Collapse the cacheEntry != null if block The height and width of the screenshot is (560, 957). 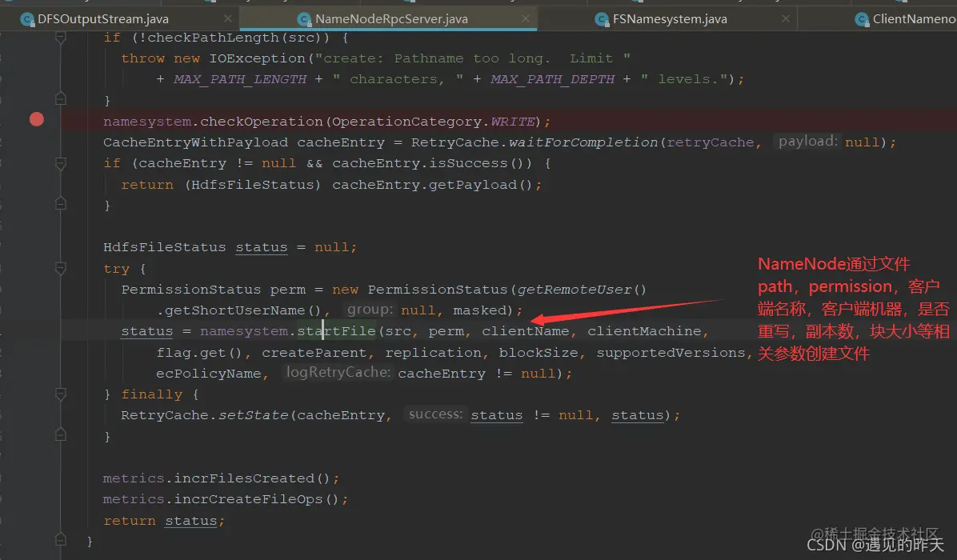click(61, 163)
